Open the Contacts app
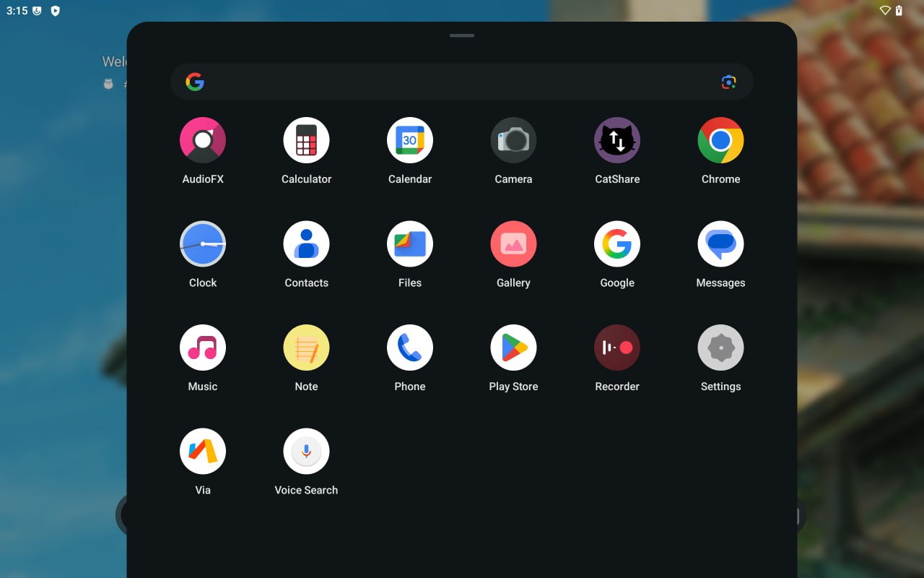This screenshot has width=924, height=578. click(x=306, y=244)
